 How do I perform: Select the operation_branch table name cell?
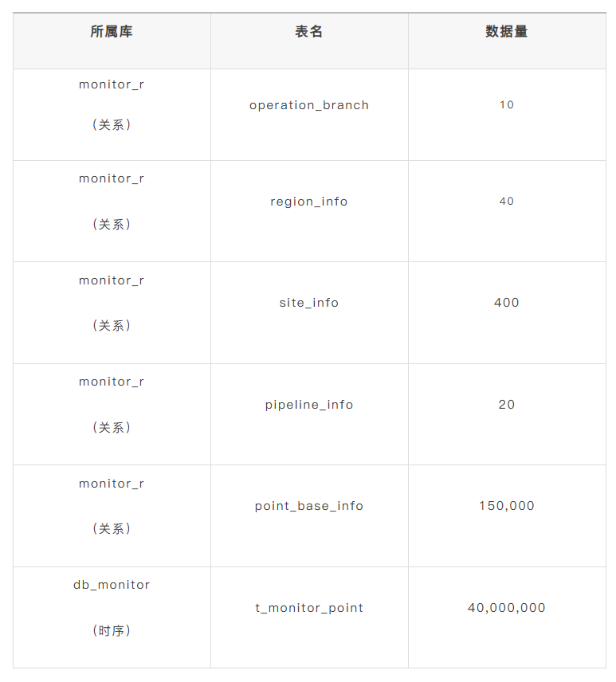(309, 105)
